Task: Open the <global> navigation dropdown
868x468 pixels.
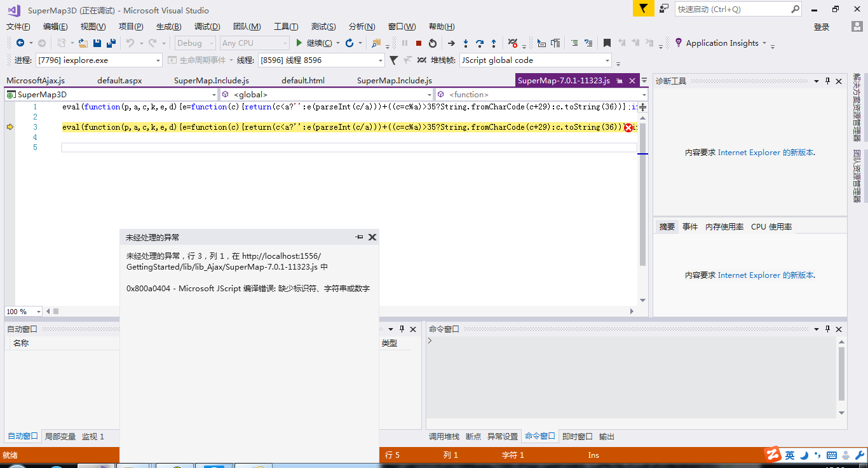Action: 327,95
